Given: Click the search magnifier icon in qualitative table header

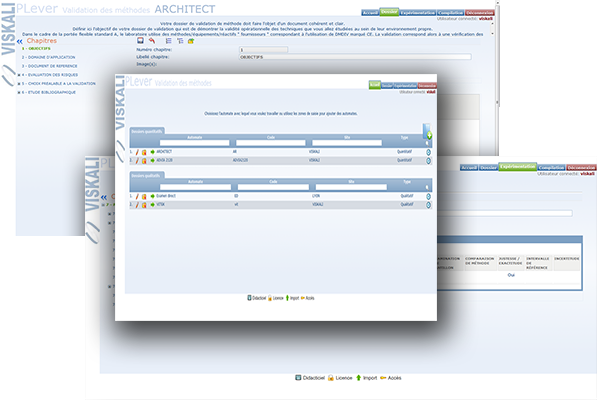Looking at the screenshot, I should tap(427, 187).
